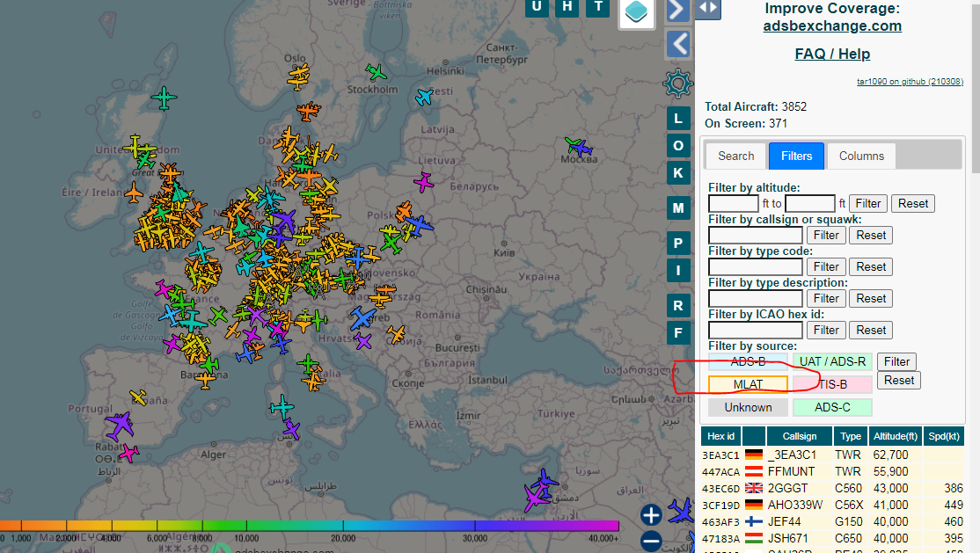980x553 pixels.
Task: Focus the minimum altitude field
Action: coord(733,204)
